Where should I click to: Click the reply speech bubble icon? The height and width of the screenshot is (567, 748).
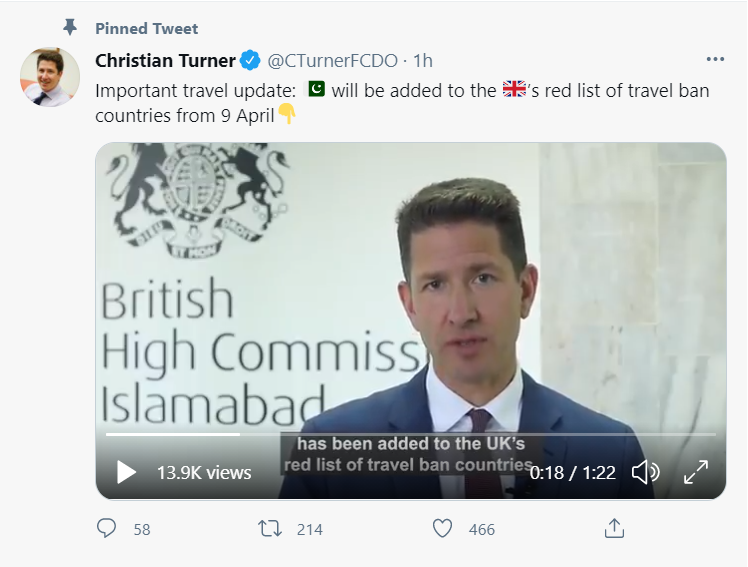tap(107, 528)
